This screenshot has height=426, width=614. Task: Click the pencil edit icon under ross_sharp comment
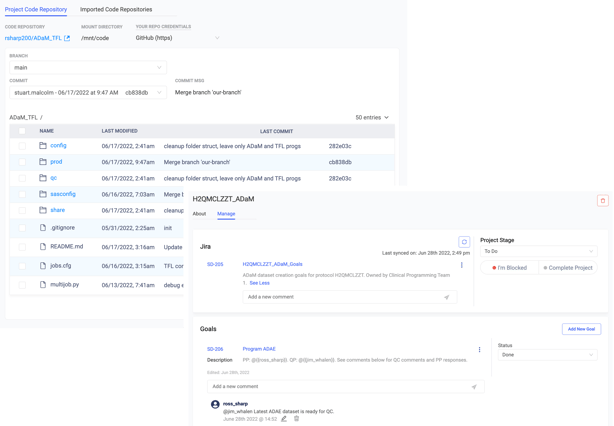pyautogui.click(x=284, y=419)
